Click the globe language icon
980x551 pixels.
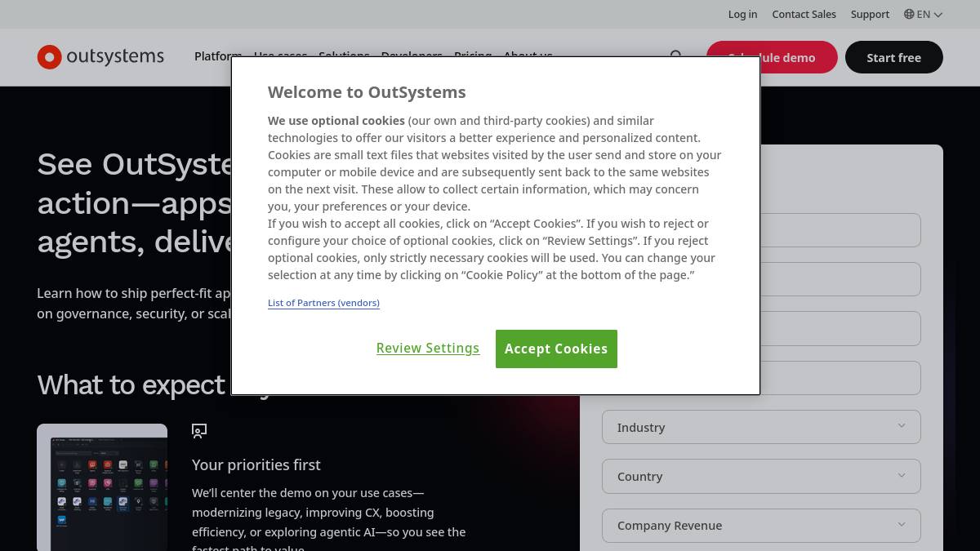click(909, 14)
